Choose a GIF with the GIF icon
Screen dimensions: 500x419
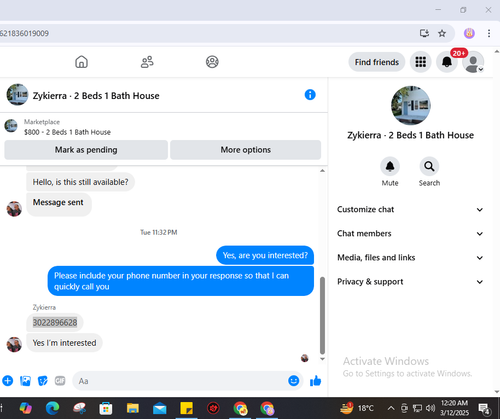tap(60, 381)
